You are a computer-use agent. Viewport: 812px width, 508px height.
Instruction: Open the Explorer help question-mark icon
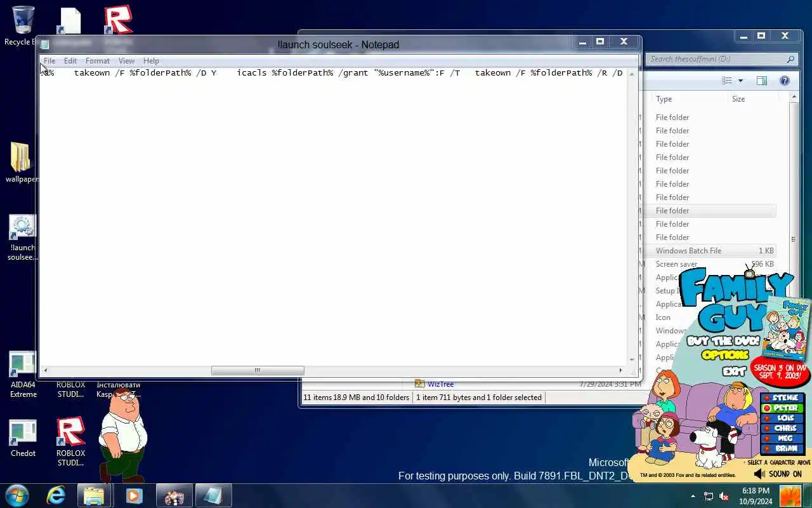[785, 81]
